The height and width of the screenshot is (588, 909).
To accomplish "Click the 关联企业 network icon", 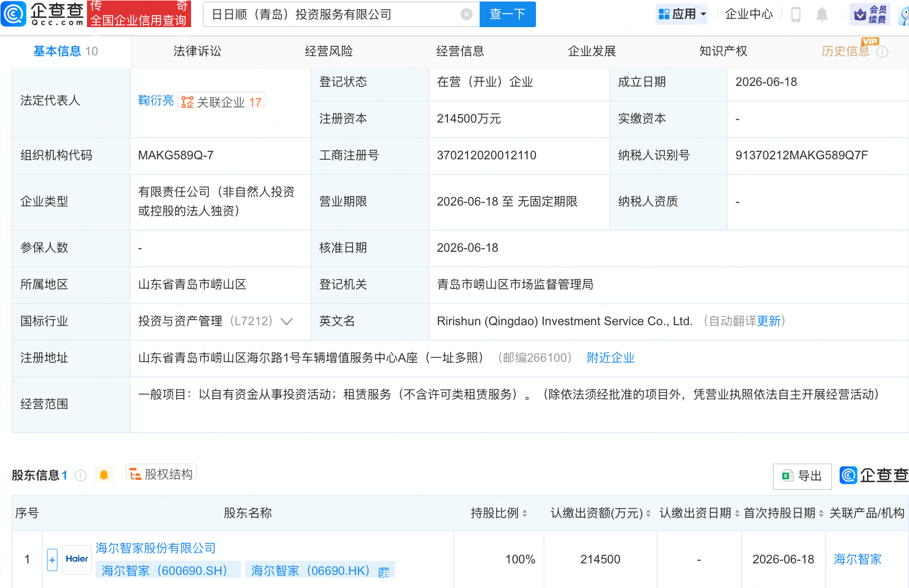I will click(x=187, y=102).
